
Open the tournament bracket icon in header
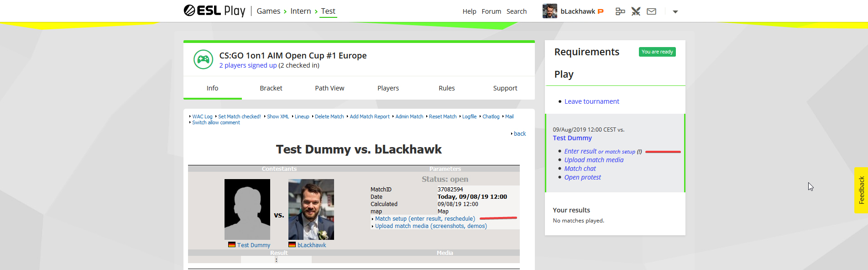click(x=620, y=11)
